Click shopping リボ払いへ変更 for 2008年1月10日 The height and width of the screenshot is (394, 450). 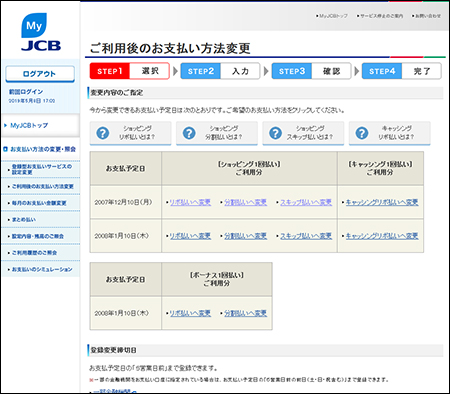pyautogui.click(x=190, y=236)
